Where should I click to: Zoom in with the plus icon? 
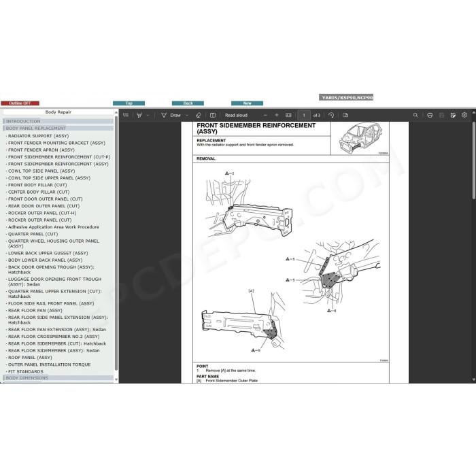[x=277, y=115]
